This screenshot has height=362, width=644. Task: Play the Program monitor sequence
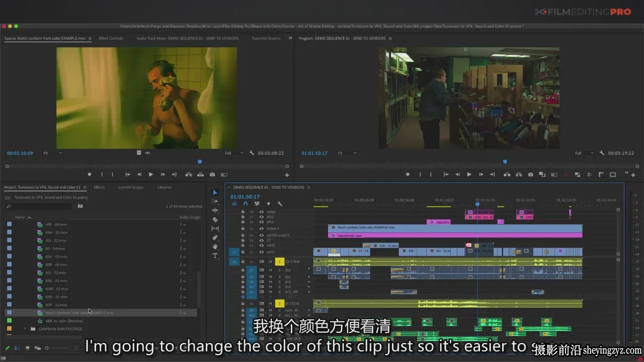coord(469,174)
